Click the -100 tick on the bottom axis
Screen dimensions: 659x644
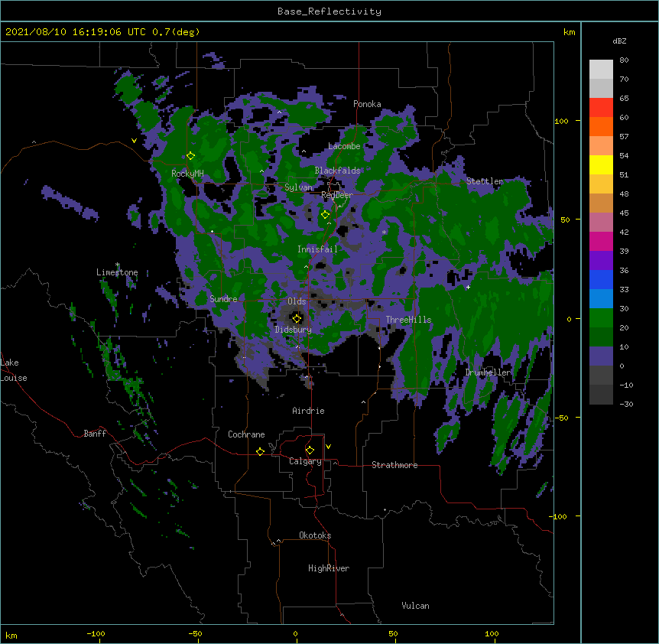tap(96, 633)
